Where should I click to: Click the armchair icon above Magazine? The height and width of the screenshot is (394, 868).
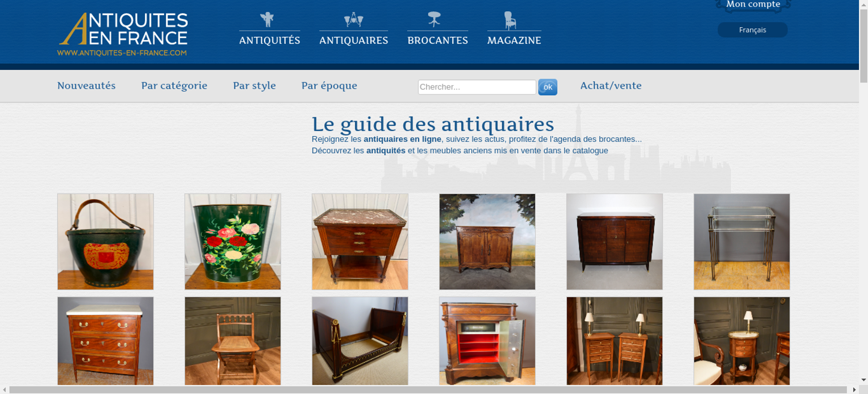[510, 20]
